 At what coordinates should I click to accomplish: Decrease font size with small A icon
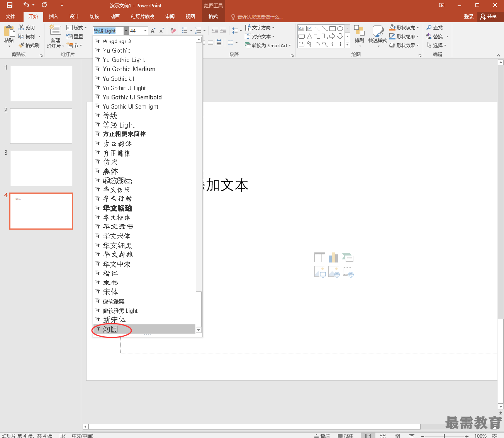pyautogui.click(x=161, y=31)
